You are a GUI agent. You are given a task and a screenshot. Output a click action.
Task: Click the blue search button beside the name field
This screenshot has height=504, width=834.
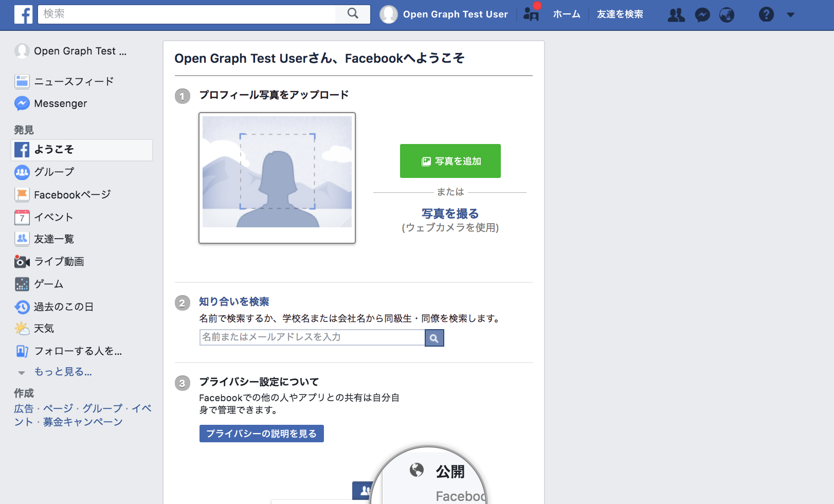click(x=434, y=338)
